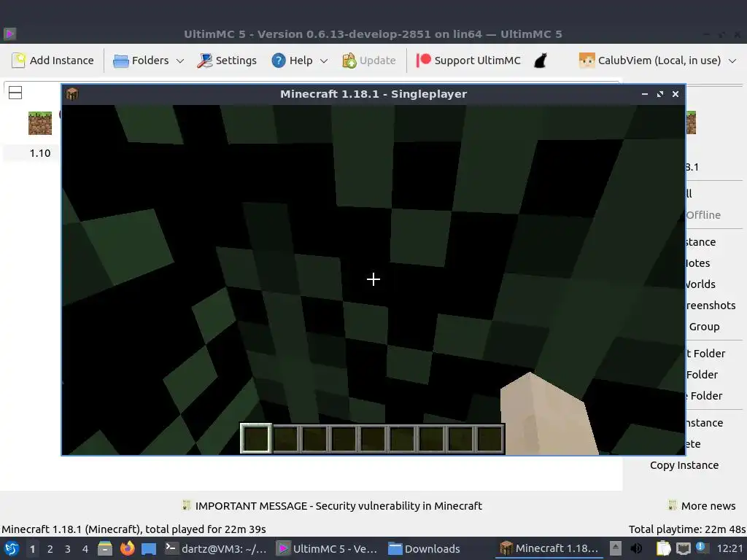
Task: Switch to workspace 2 in taskbar
Action: pos(50,549)
